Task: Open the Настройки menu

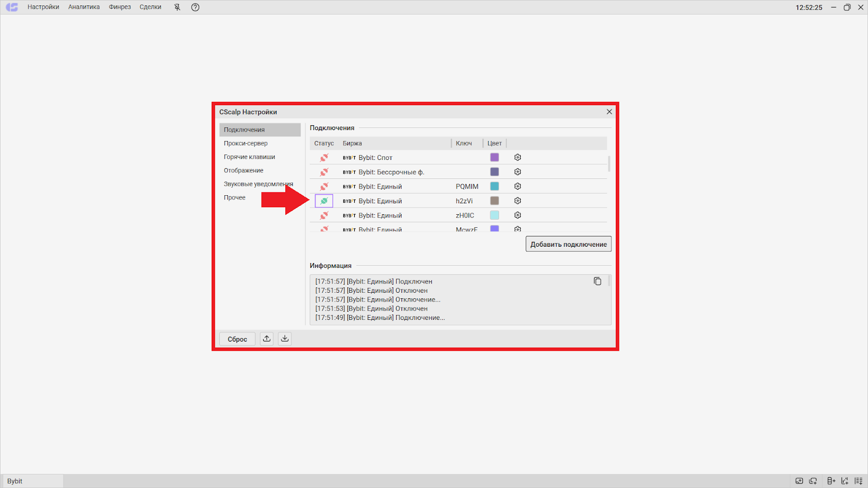Action: pyautogui.click(x=43, y=7)
